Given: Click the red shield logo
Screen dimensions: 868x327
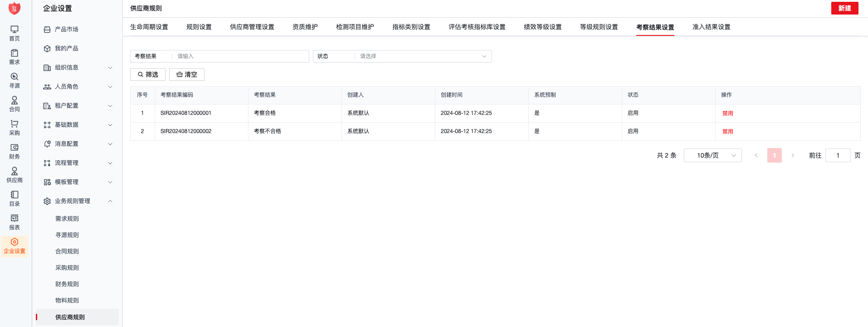Looking at the screenshot, I should [x=15, y=8].
